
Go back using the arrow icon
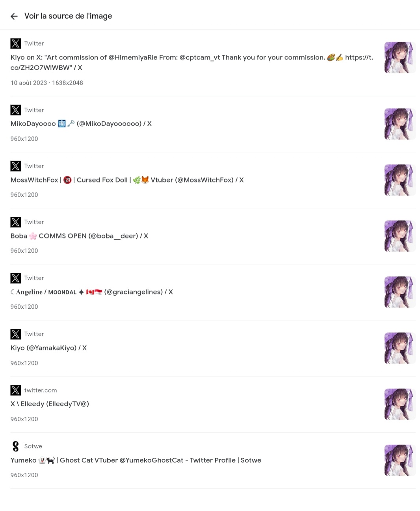[x=14, y=16]
